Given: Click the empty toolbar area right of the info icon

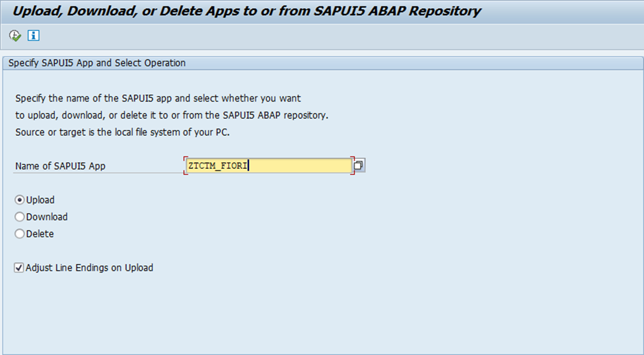Looking at the screenshot, I should pyautogui.click(x=330, y=36).
